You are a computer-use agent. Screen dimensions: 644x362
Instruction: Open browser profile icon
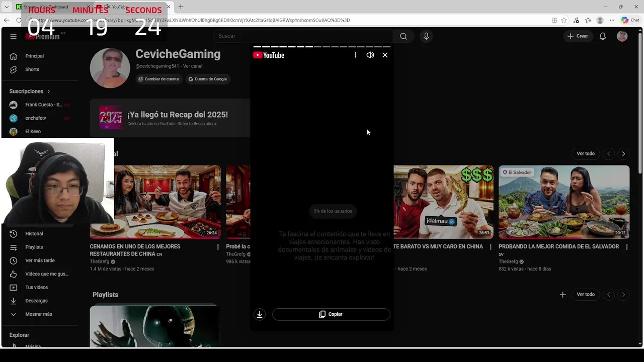pyautogui.click(x=600, y=20)
